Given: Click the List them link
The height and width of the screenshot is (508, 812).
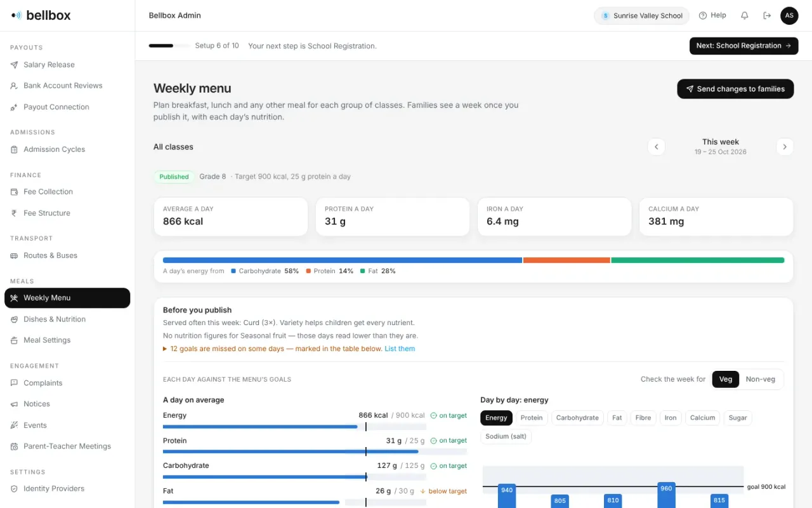Looking at the screenshot, I should click(400, 349).
